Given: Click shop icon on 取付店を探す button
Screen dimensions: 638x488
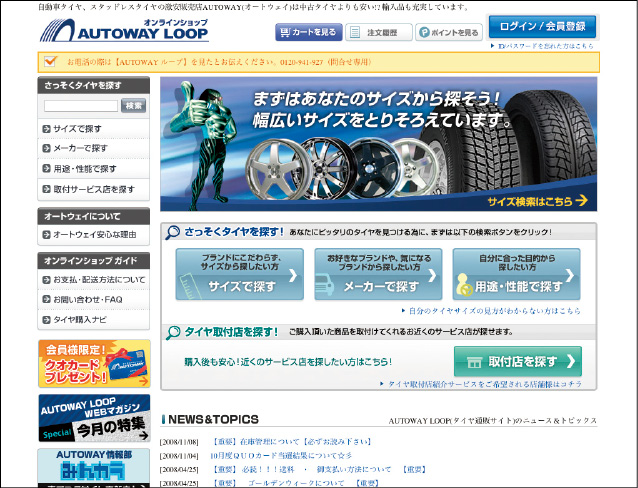Looking at the screenshot, I should tap(474, 362).
